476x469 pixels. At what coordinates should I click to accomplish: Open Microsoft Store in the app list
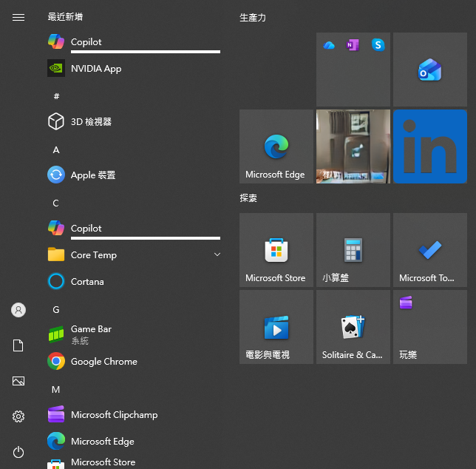click(x=134, y=462)
